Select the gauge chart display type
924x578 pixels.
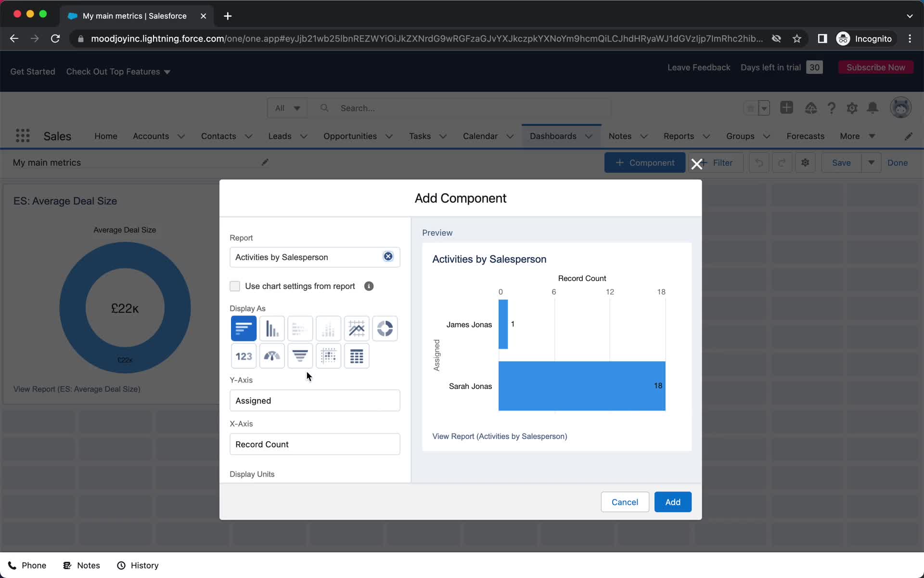coord(272,355)
